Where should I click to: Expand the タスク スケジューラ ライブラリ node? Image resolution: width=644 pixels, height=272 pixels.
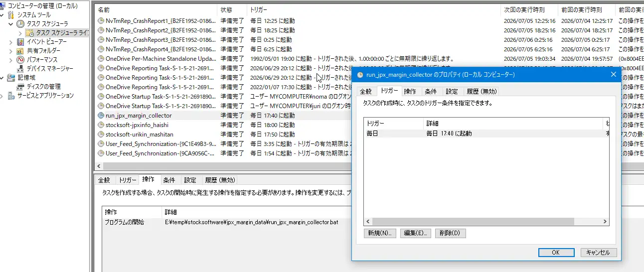(20, 33)
